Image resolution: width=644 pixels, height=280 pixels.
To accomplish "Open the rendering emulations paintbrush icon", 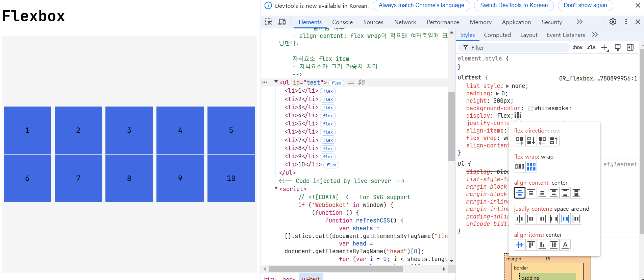I will point(618,48).
